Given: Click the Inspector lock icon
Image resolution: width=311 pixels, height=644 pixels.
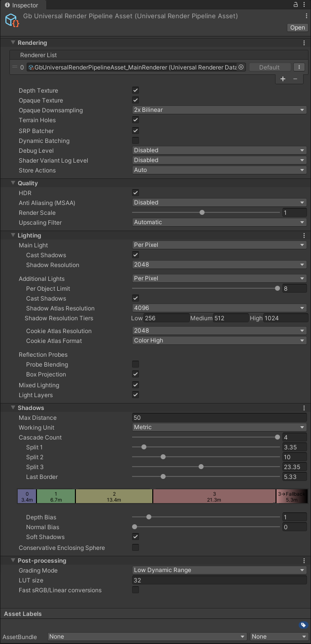Looking at the screenshot, I should (296, 4).
